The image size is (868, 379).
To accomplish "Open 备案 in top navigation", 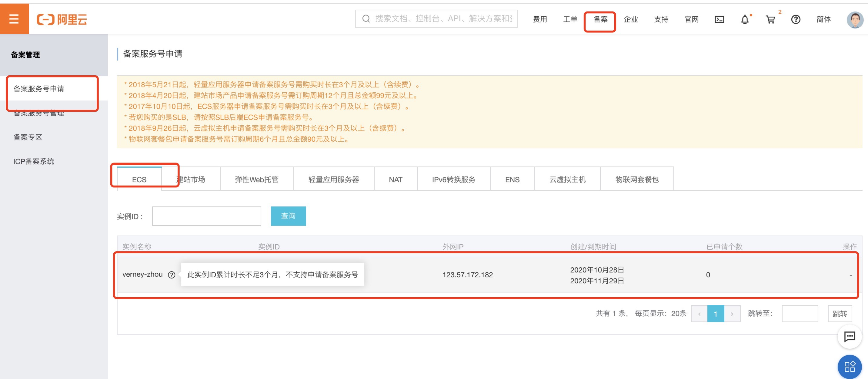I will [600, 19].
